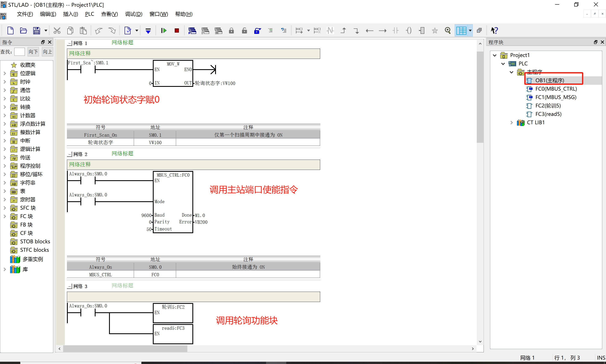Click the red Stop PLC icon
The width and height of the screenshot is (606, 364).
pos(177,31)
